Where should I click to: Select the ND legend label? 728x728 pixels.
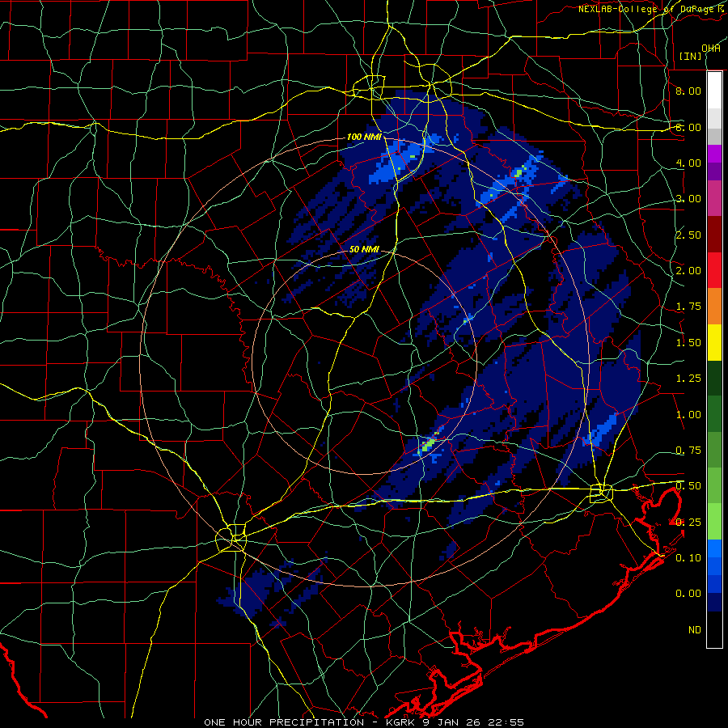coord(695,630)
